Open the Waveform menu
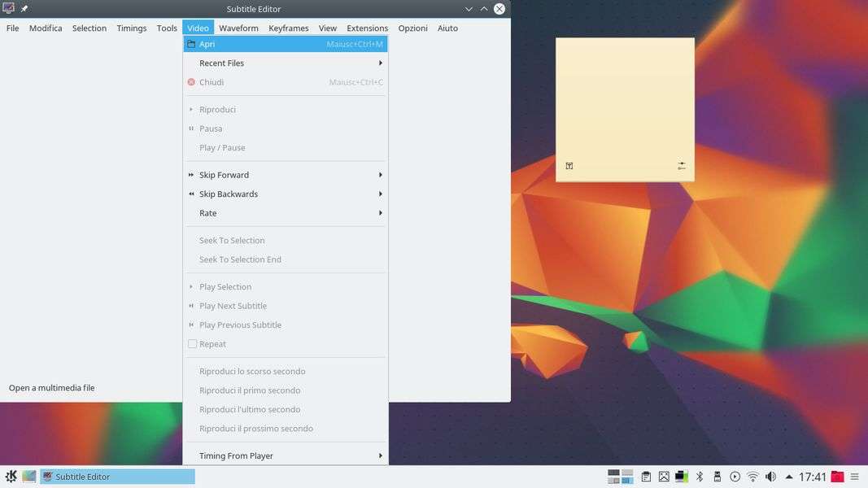Screen dimensions: 868x488 238,28
